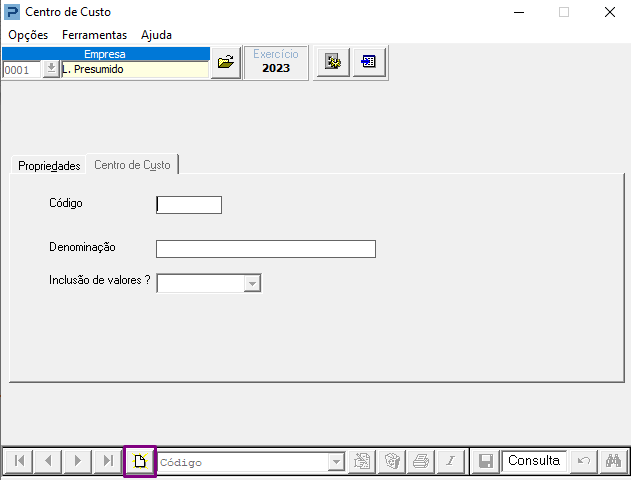Click the L. Presumido company name field
Screen dimensions: 631x480
135,69
